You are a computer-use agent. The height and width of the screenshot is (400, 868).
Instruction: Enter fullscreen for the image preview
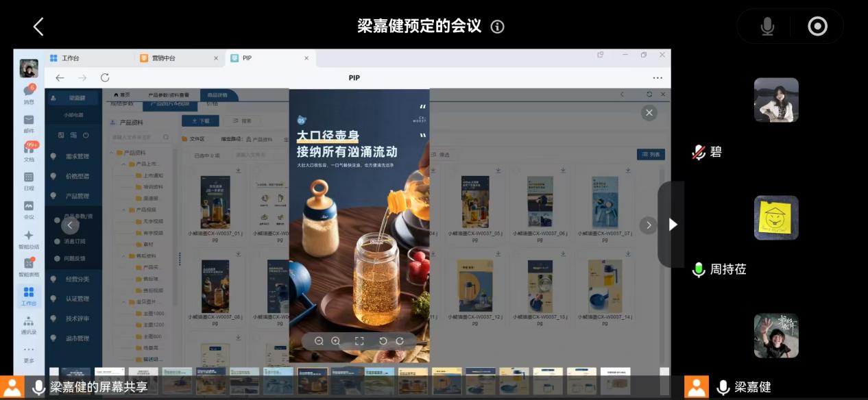pos(359,341)
